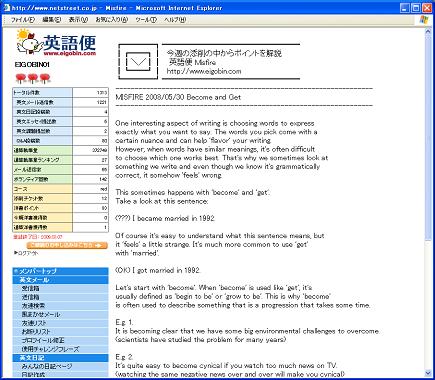Click the third red flower rank icon

coord(45,78)
